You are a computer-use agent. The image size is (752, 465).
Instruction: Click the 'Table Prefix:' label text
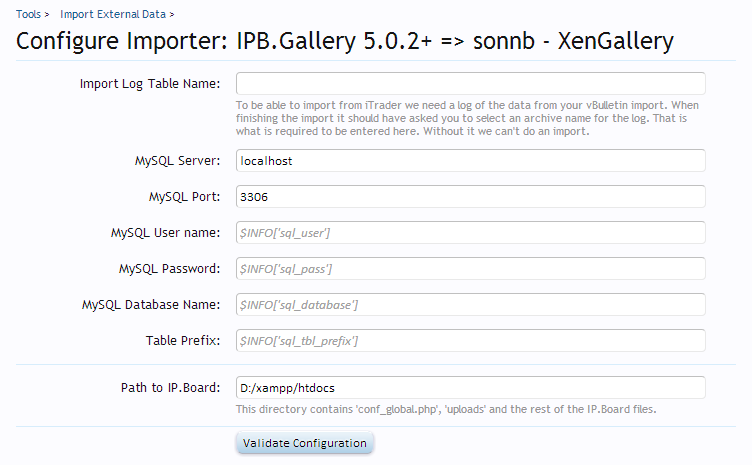(x=183, y=341)
